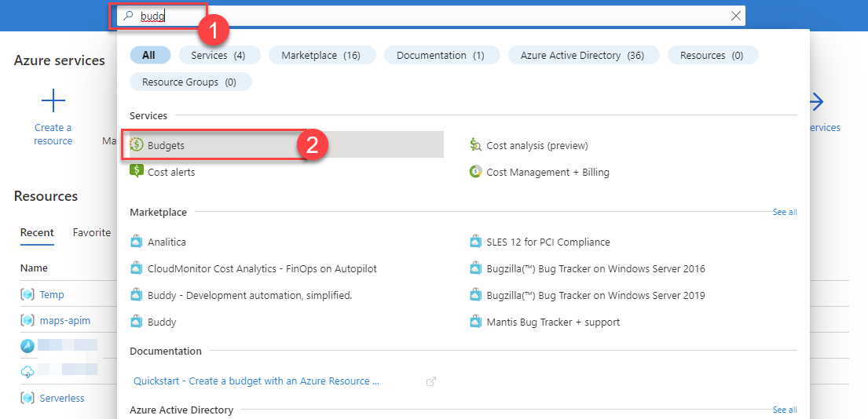Click See all for Marketplace

coord(785,212)
